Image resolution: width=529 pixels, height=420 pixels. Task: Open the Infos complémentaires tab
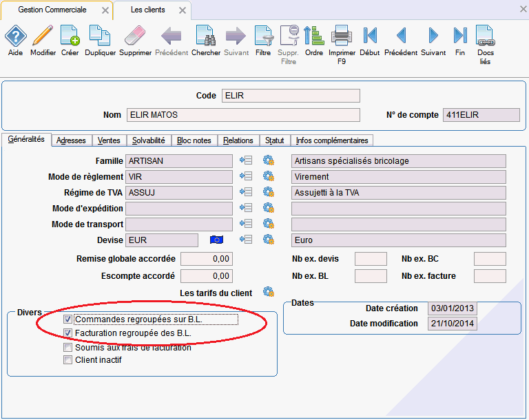pos(332,140)
